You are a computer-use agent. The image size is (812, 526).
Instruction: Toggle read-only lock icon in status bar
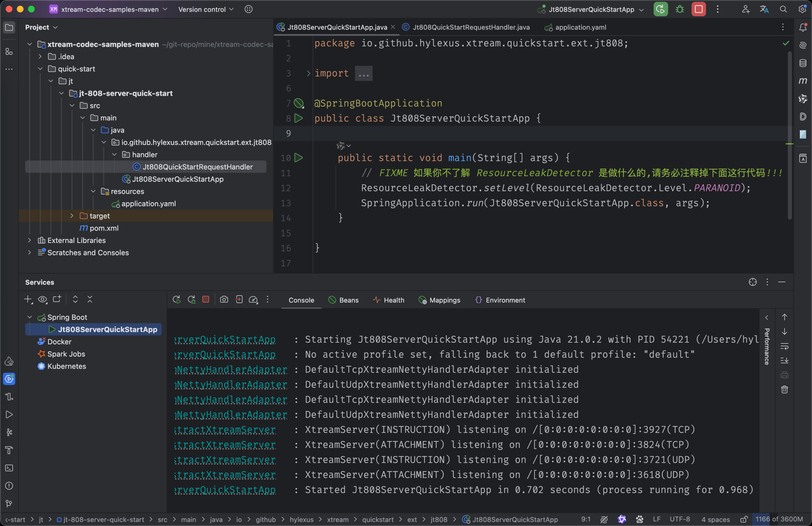[744, 519]
